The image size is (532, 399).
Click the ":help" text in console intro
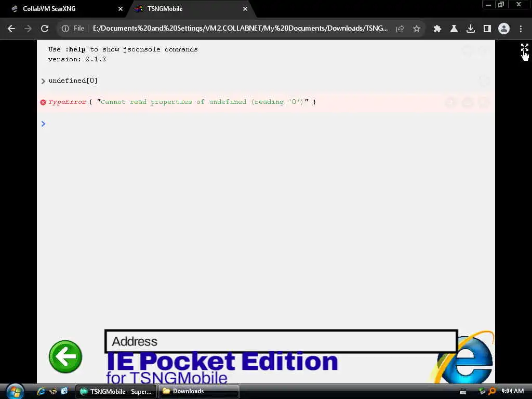click(75, 49)
